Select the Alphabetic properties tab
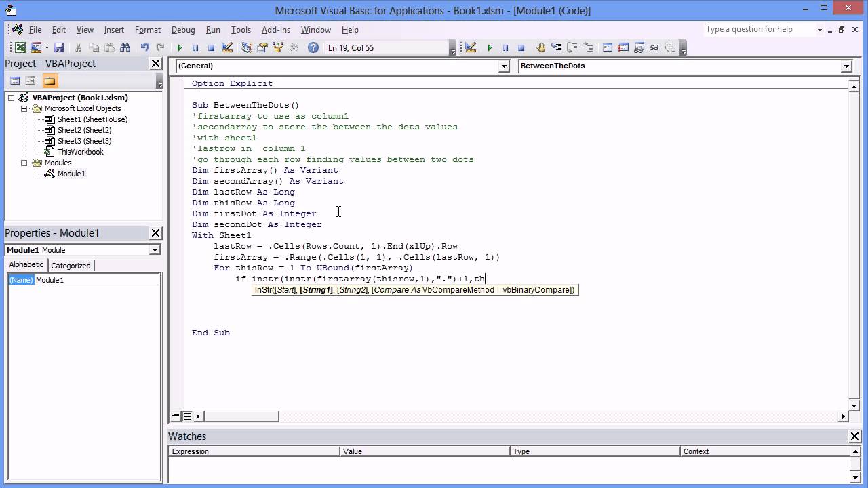 26,265
